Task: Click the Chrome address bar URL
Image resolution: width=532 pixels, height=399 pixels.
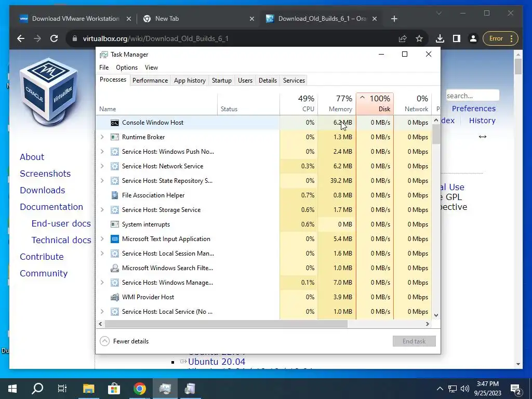Action: coord(156,38)
